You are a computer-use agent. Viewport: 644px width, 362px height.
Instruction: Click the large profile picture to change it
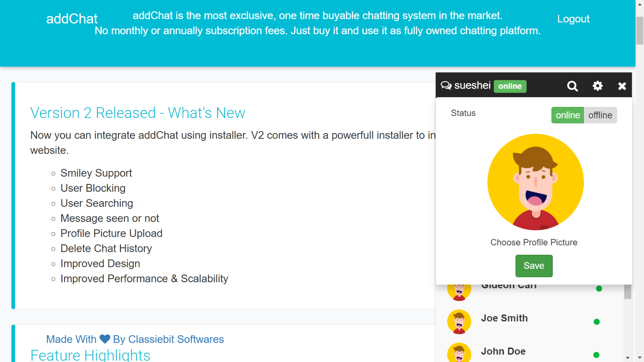click(x=536, y=182)
